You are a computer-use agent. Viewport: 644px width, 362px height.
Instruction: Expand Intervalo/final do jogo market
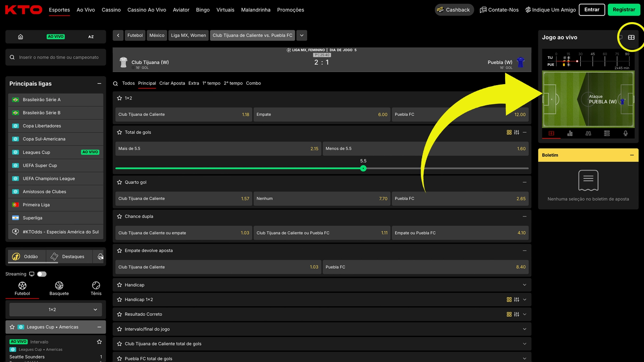coord(525,329)
